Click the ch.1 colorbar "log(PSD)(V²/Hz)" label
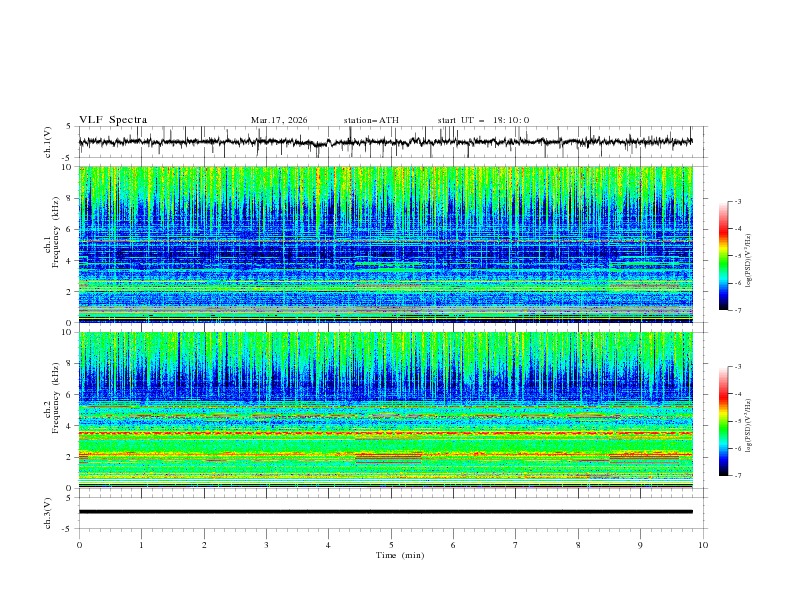 749,261
